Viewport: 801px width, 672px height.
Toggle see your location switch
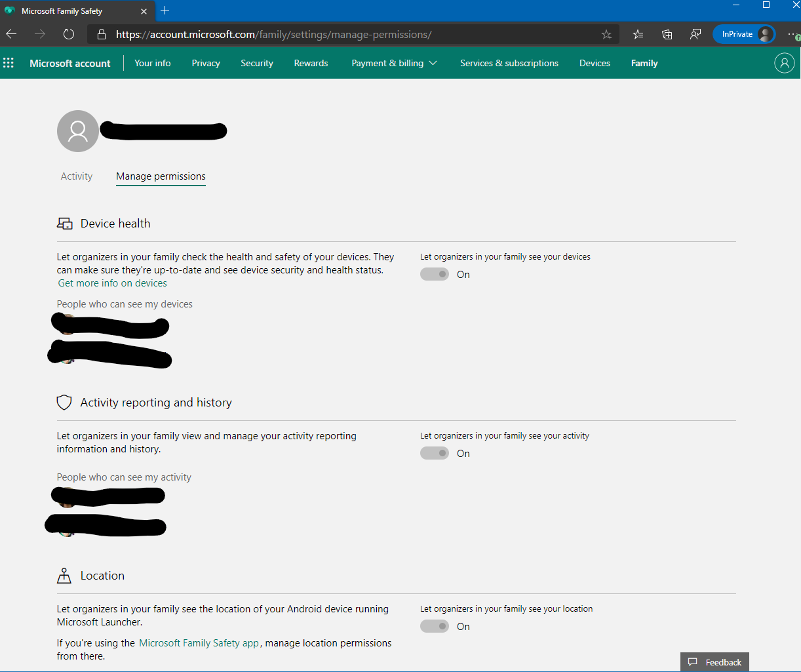pos(435,626)
